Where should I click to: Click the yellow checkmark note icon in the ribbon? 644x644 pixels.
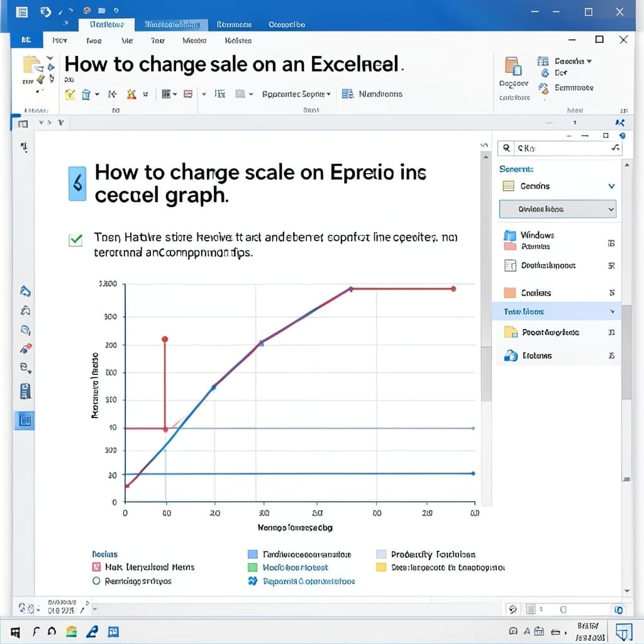(70, 94)
